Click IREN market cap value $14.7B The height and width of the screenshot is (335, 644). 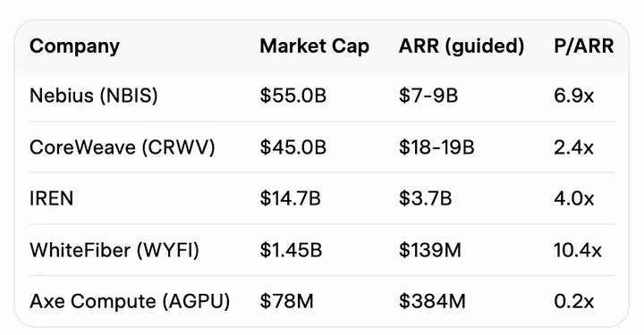[x=291, y=198]
